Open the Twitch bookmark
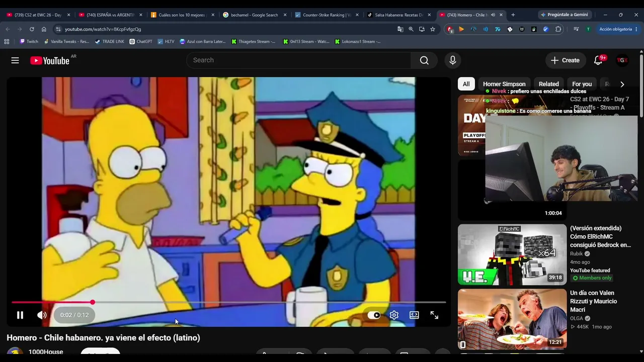Viewport: 644px width, 362px height. coord(29,42)
